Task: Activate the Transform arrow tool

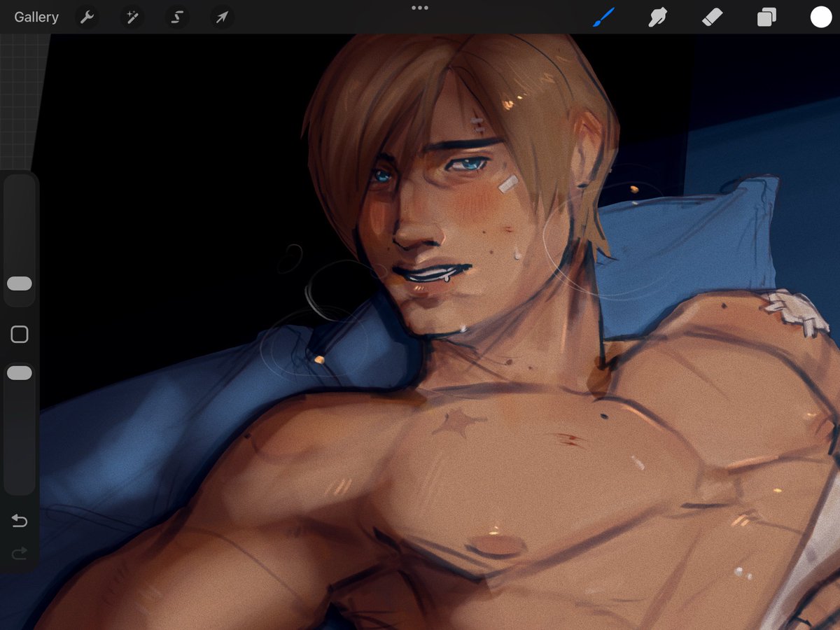Action: click(221, 17)
